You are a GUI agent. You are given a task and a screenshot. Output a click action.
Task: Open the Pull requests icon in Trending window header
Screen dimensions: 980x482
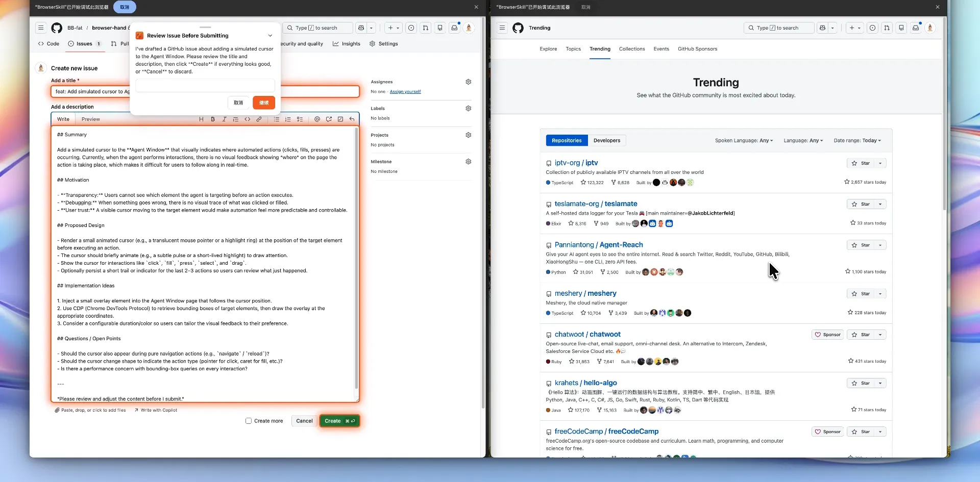(887, 28)
